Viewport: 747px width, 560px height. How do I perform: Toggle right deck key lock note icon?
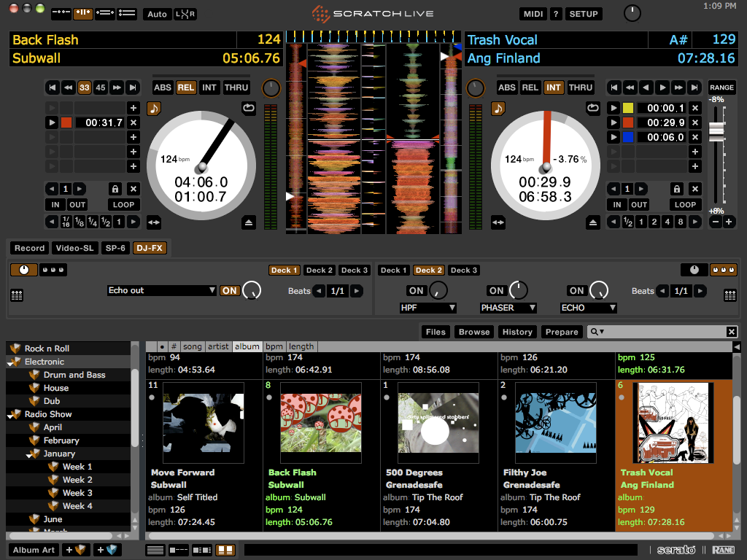pos(498,109)
